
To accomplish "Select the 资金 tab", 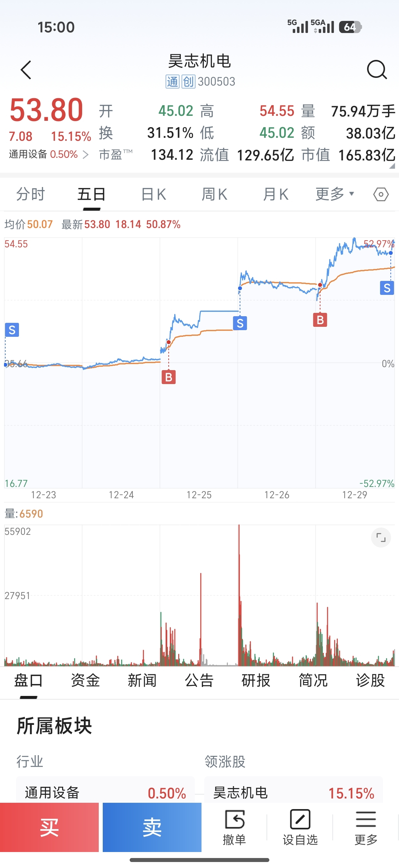I will tap(85, 680).
